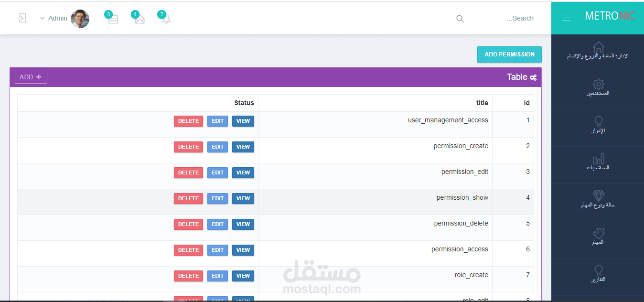Screen dimensions: 644x302
Task: View the permission_create row
Action: [243, 147]
